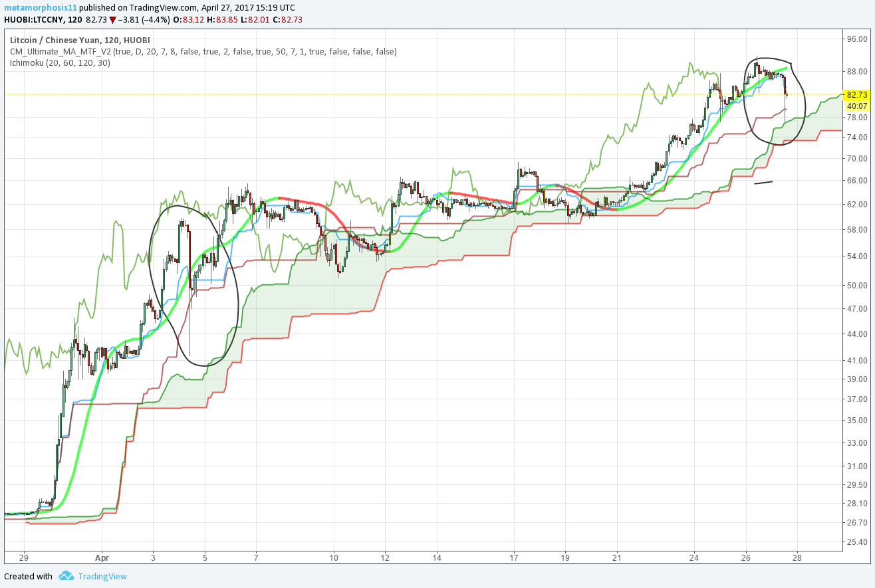Click the 3 date label on time axis
The image size is (875, 588).
coord(153,557)
